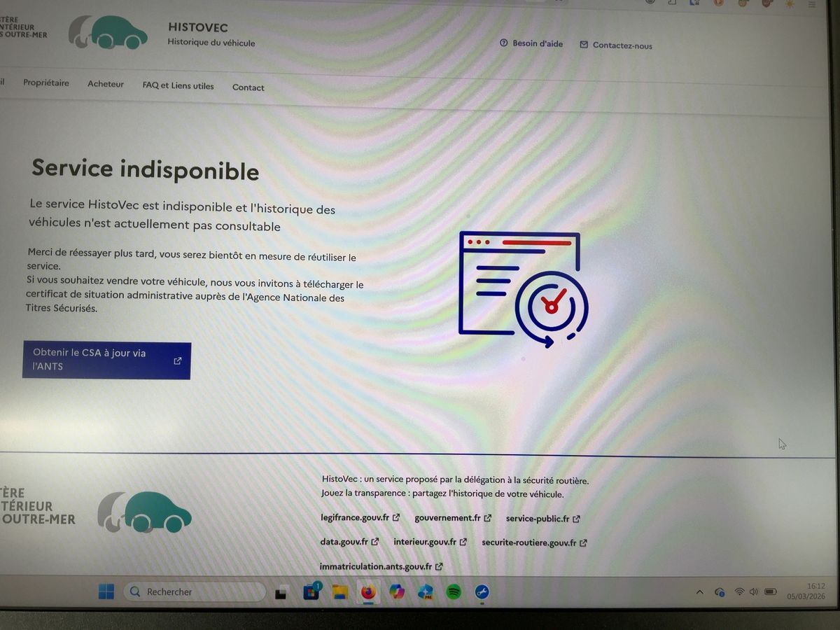This screenshot has height=630, width=840.
Task: Click the Contactez-nous header link
Action: (616, 45)
